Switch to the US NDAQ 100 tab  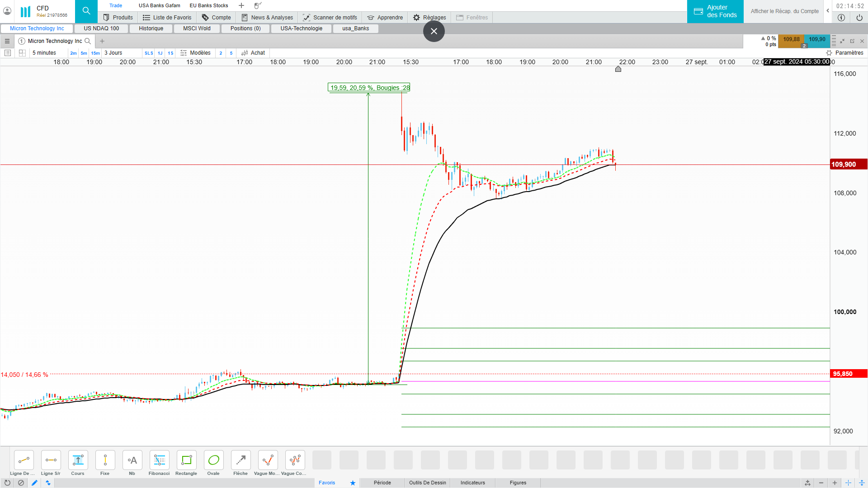click(101, 28)
